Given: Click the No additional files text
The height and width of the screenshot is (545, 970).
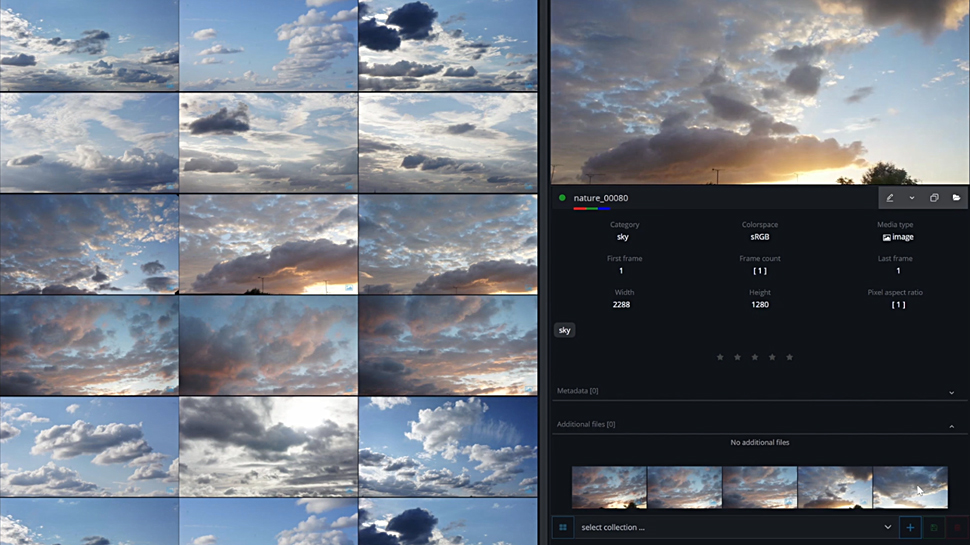Looking at the screenshot, I should pyautogui.click(x=760, y=442).
